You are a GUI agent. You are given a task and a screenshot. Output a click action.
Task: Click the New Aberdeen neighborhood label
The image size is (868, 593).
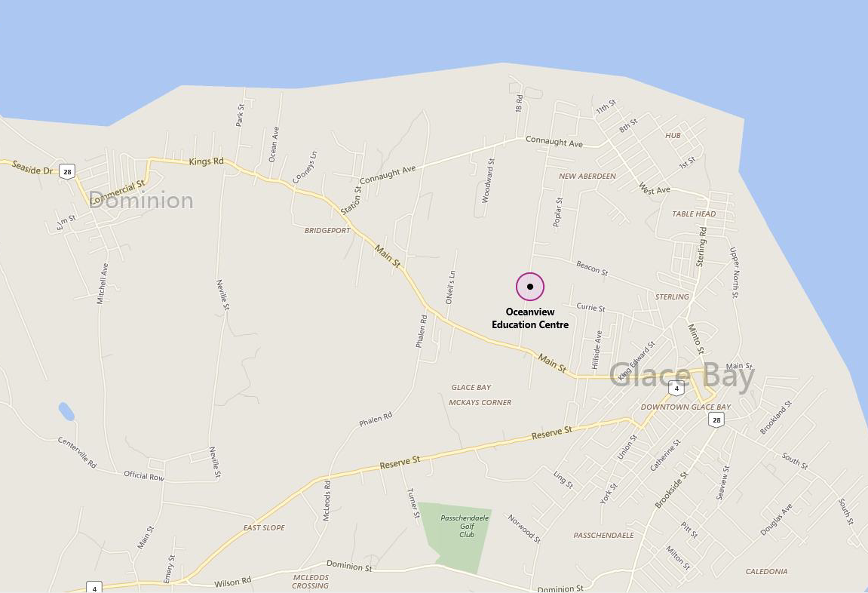(587, 176)
